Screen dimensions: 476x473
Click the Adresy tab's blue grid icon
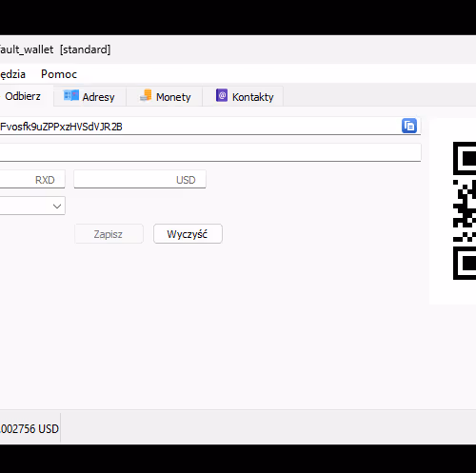pos(71,95)
